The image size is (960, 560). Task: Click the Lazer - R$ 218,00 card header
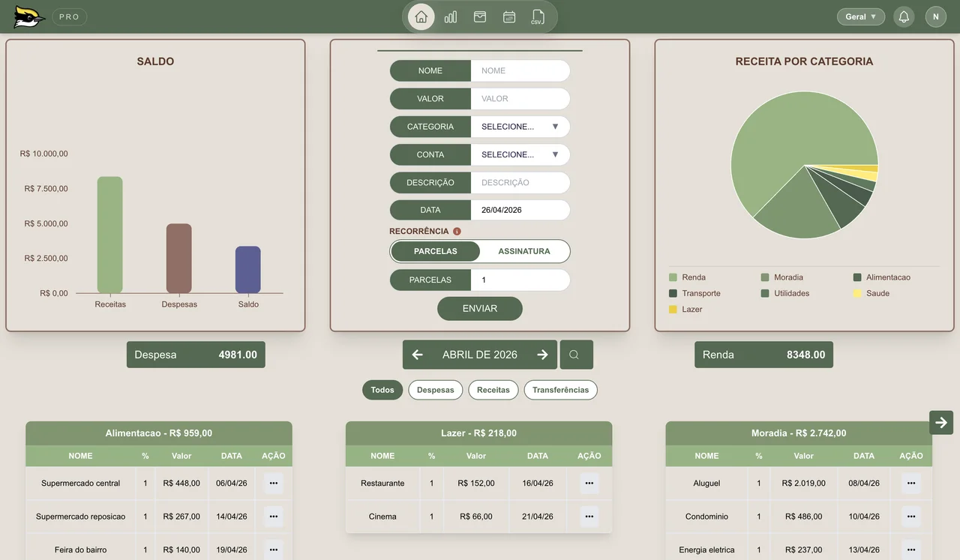click(x=478, y=433)
